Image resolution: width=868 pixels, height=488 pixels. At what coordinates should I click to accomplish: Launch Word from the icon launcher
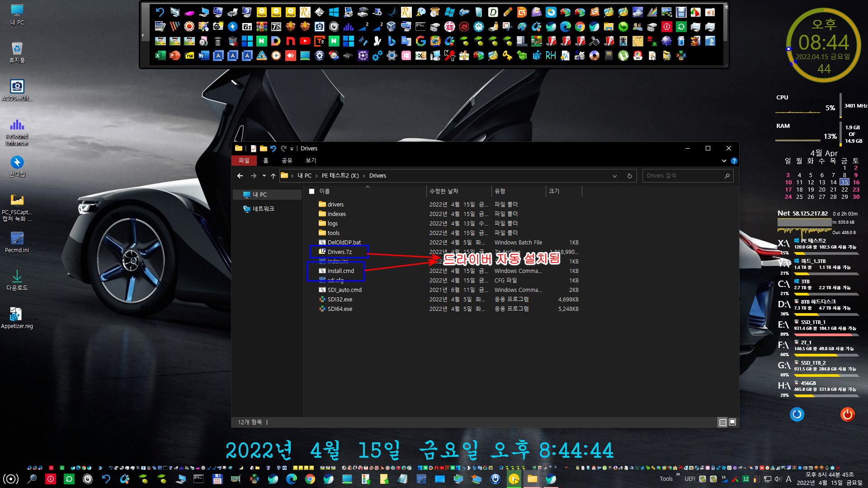coord(203,56)
